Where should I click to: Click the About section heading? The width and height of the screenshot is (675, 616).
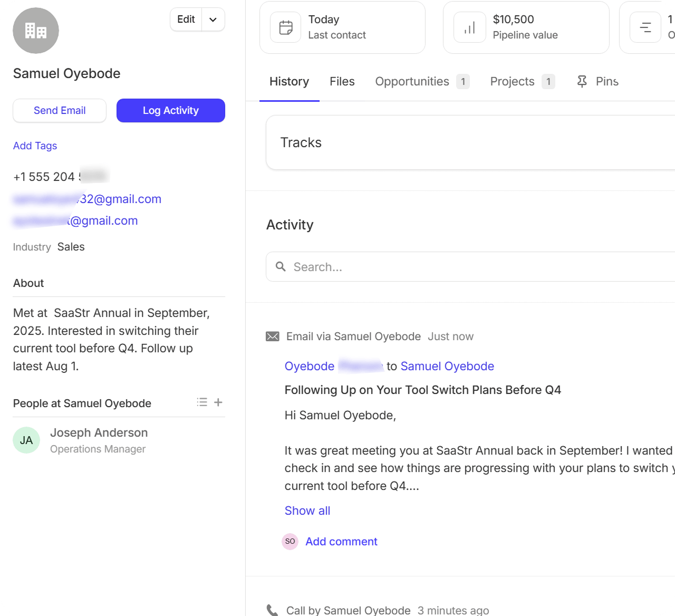[28, 283]
